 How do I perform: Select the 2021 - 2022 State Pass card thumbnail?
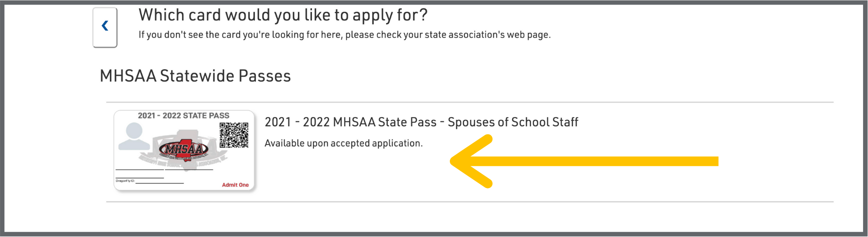click(184, 151)
